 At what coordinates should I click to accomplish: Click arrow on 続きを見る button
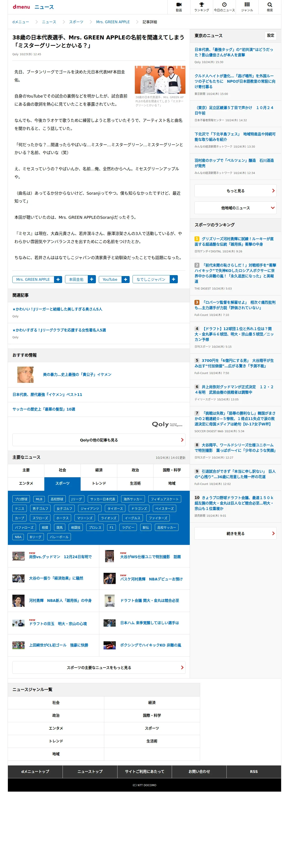click(273, 533)
